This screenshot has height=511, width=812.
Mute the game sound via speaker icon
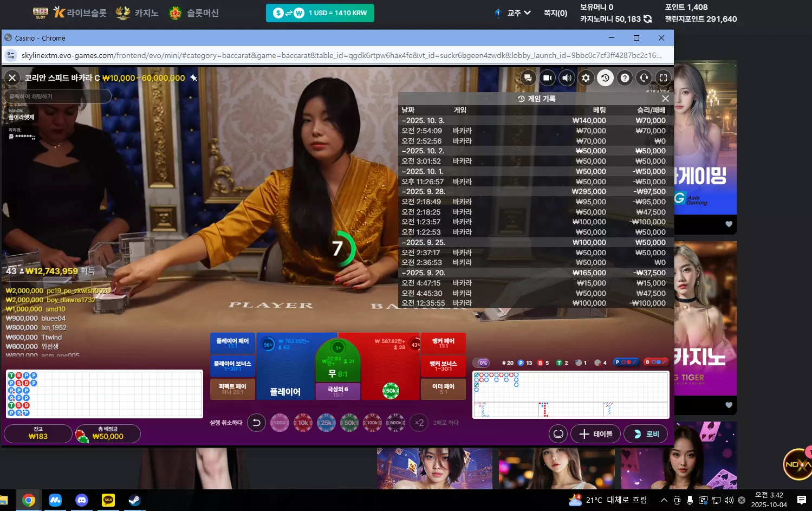[567, 78]
